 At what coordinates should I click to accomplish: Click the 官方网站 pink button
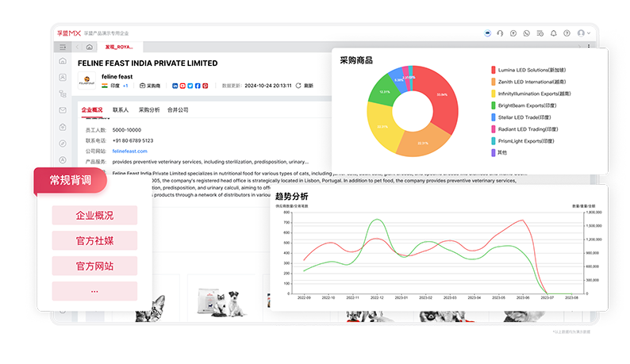pos(94,266)
